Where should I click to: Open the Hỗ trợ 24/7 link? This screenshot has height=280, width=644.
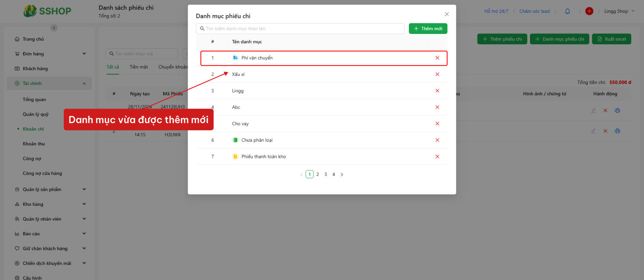[496, 11]
